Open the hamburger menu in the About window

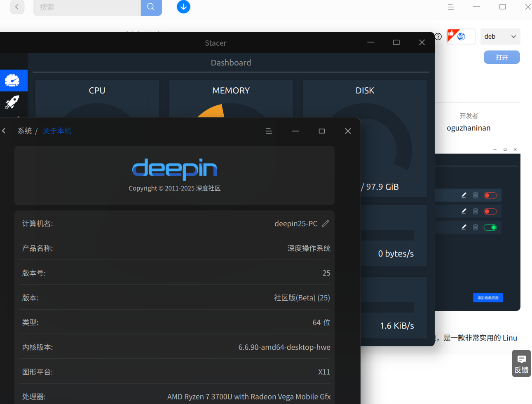click(269, 131)
